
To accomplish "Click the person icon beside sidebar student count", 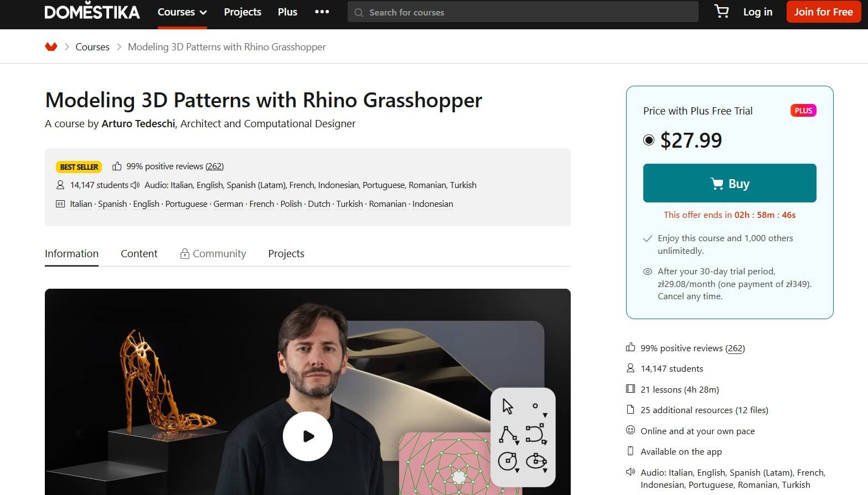I will click(631, 368).
